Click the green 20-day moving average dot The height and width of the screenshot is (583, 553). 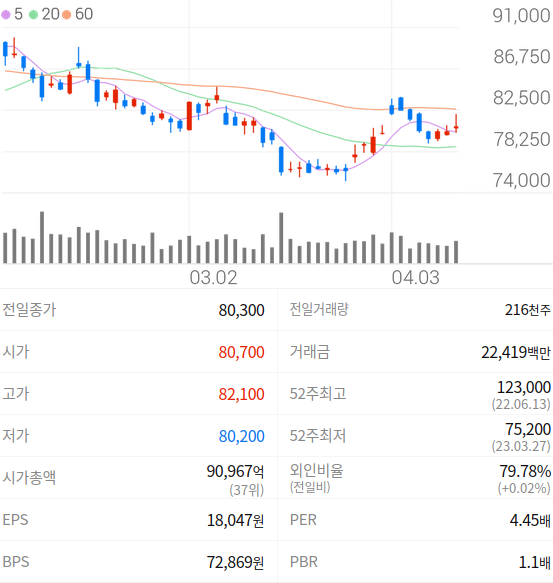tap(33, 15)
